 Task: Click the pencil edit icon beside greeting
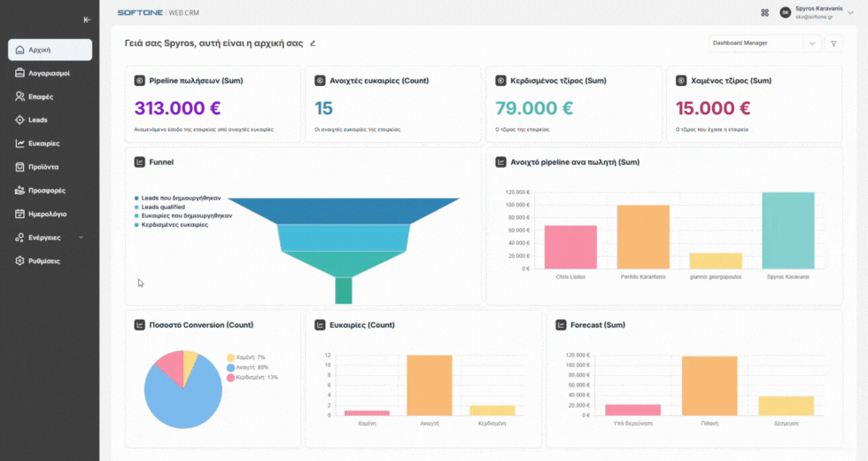pos(313,43)
